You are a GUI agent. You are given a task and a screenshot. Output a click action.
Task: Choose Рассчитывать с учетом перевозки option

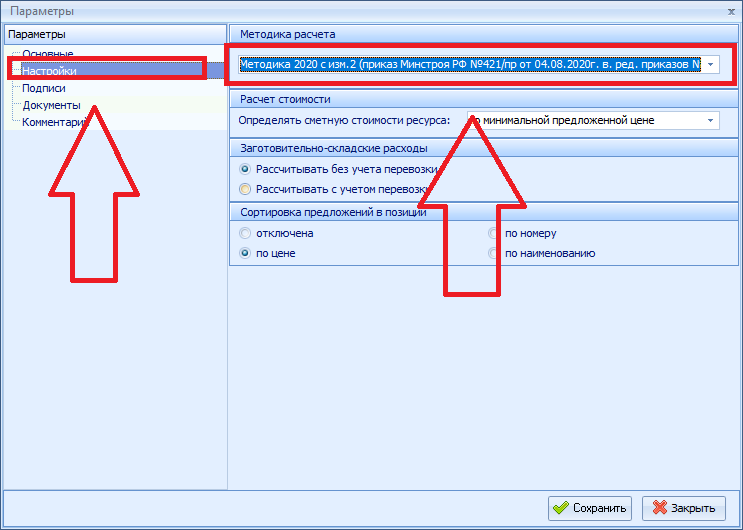[x=246, y=188]
